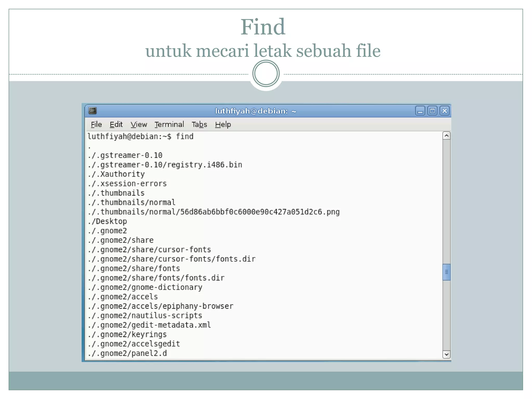Image resolution: width=532 pixels, height=399 pixels.
Task: Click the terminal icon in the title bar
Action: (x=92, y=111)
